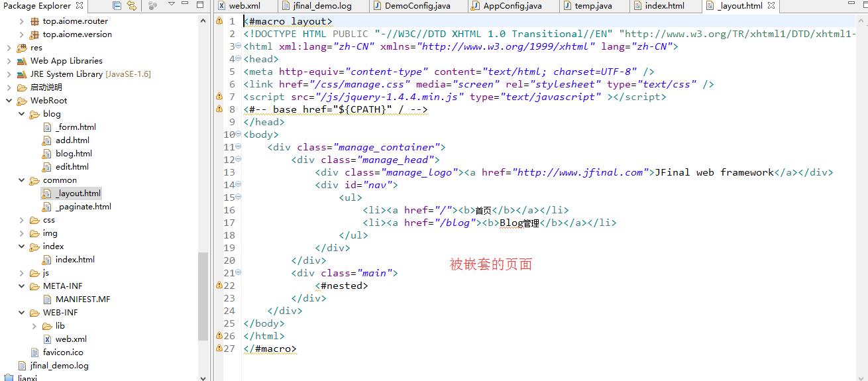The width and height of the screenshot is (868, 381).
Task: Expand the top.aiome.router package
Action: [21, 21]
